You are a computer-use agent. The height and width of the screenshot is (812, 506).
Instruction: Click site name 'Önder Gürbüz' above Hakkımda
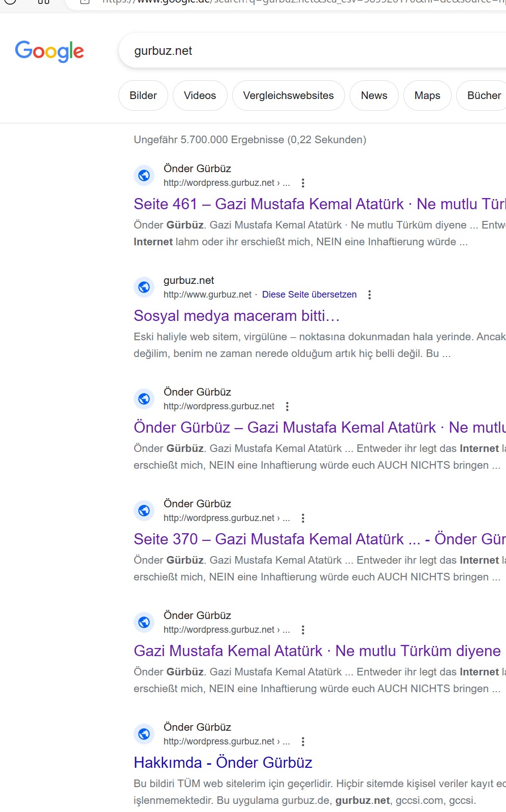point(197,727)
